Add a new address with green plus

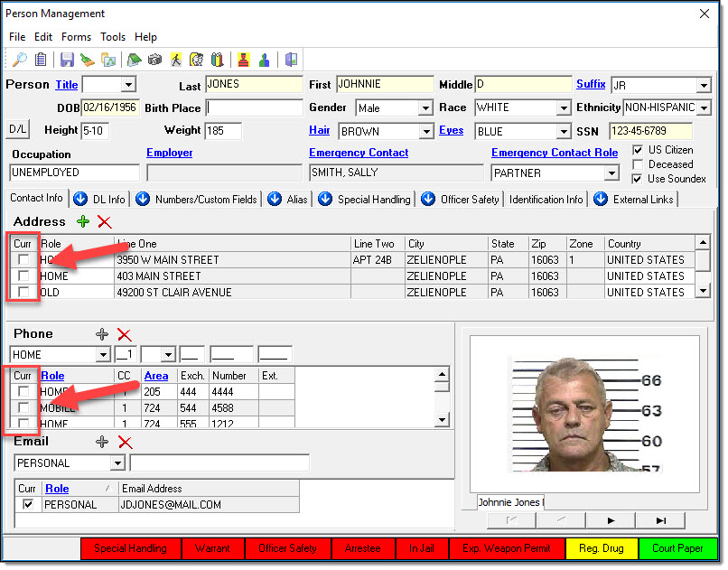pos(83,221)
